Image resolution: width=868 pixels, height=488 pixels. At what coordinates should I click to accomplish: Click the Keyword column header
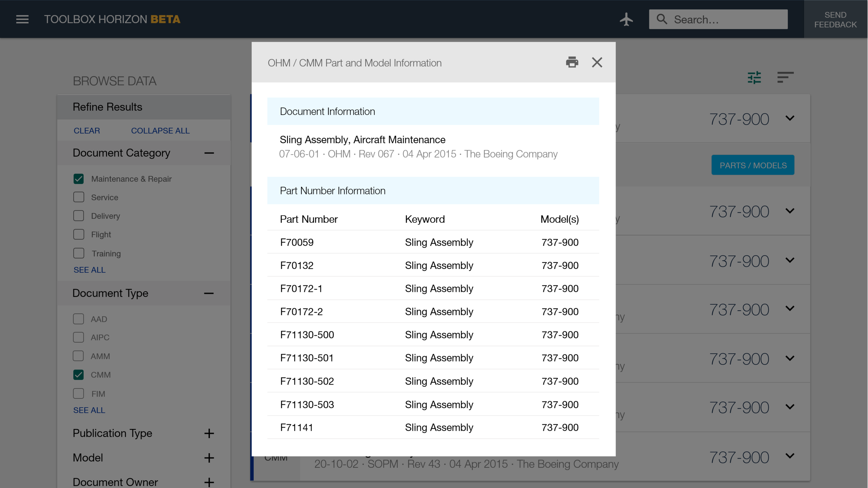click(x=425, y=219)
